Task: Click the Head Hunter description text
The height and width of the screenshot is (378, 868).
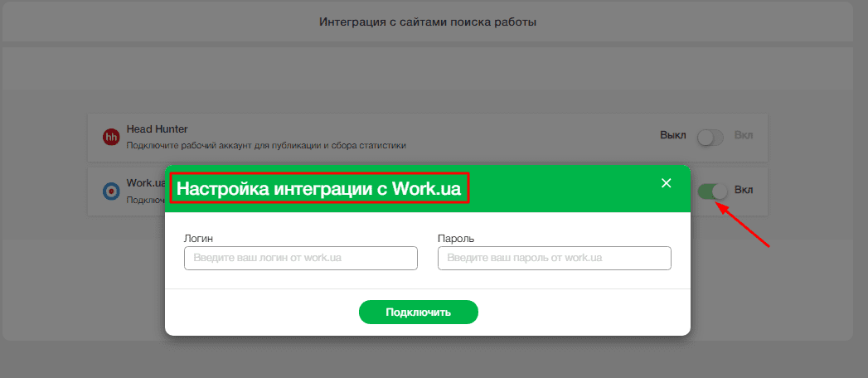Action: point(265,146)
